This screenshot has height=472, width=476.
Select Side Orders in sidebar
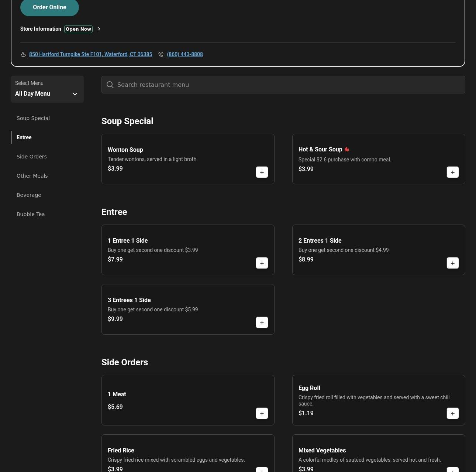(32, 157)
